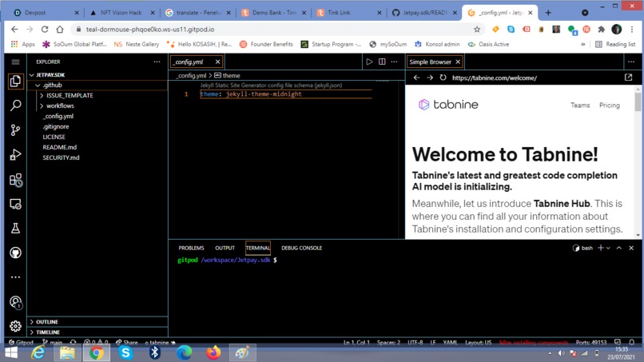Screen dimensions: 644x362
Task: Maximize the terminal panel size
Action: (x=619, y=248)
